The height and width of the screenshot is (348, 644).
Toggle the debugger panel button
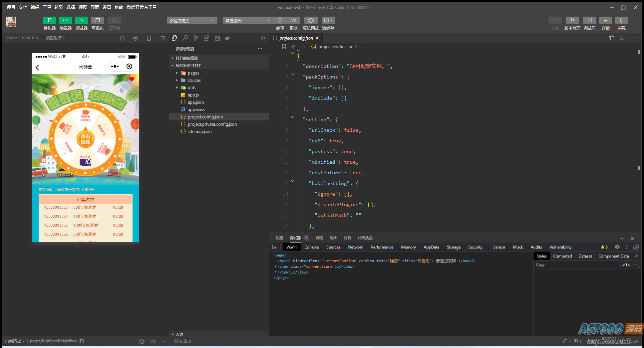tap(82, 21)
